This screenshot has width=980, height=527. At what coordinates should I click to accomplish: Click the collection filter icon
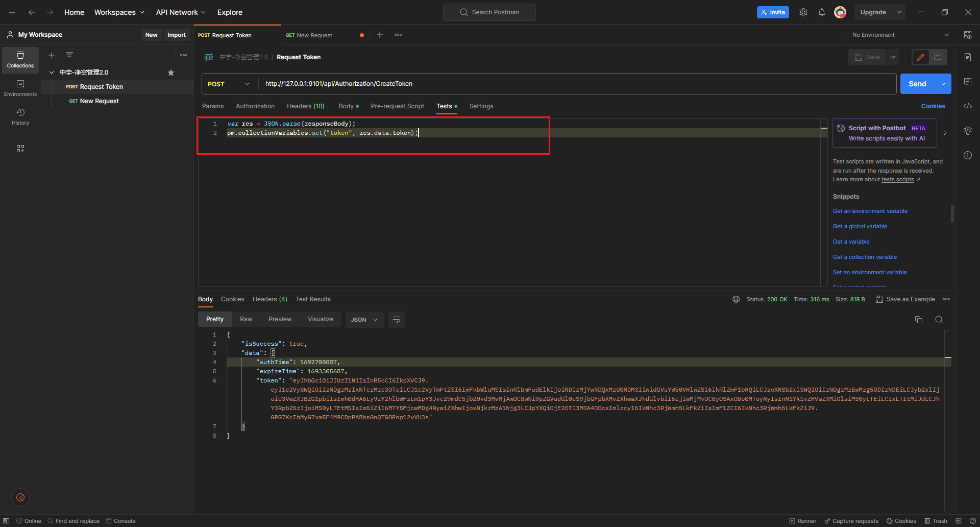click(69, 55)
